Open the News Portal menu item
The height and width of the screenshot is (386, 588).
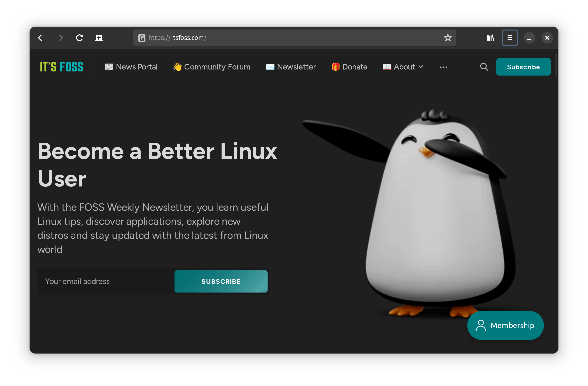click(131, 67)
